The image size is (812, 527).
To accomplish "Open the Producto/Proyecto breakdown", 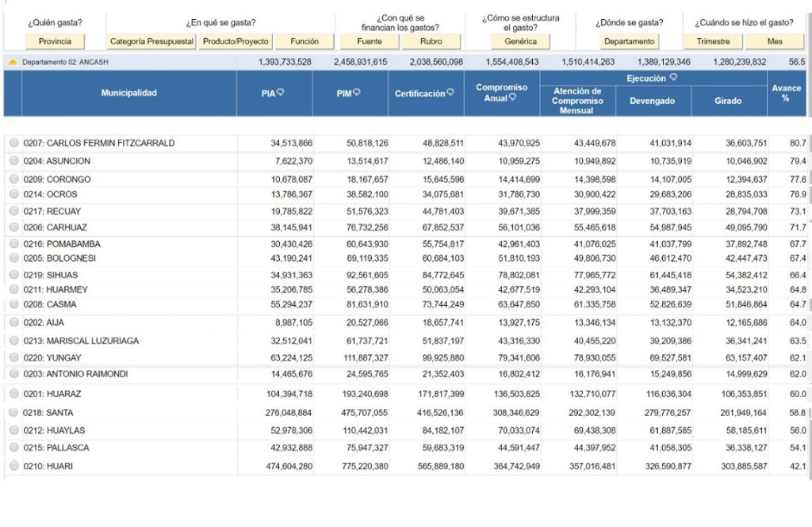I will point(236,41).
